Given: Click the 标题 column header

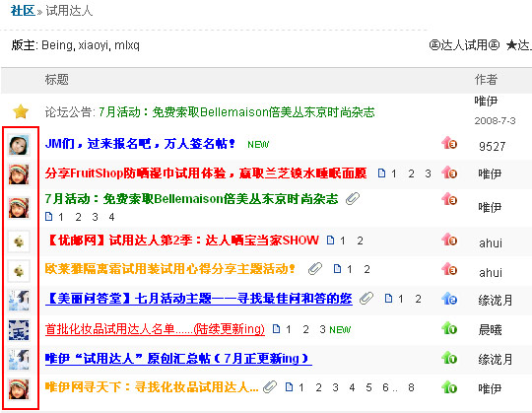Looking at the screenshot, I should (x=57, y=80).
